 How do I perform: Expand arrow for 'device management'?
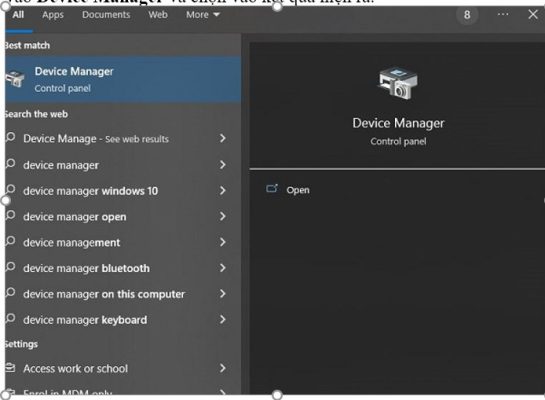223,242
